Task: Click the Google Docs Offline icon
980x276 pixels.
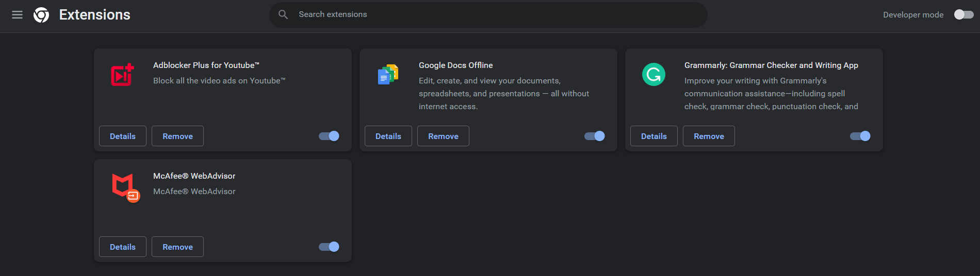Action: click(x=388, y=75)
